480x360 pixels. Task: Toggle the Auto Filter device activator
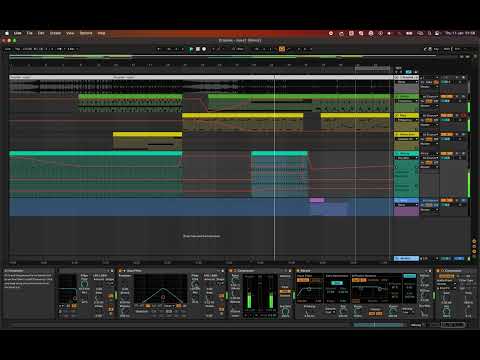click(120, 271)
